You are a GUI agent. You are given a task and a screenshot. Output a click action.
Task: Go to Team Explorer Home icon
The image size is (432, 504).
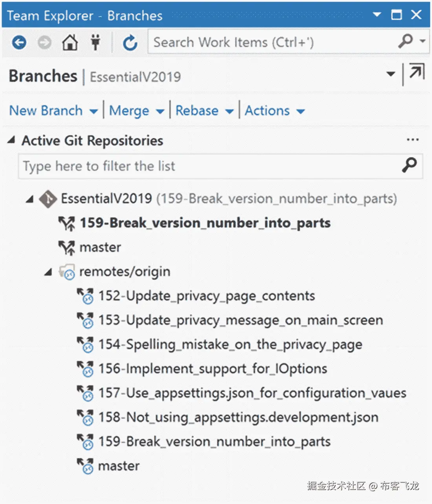point(70,42)
